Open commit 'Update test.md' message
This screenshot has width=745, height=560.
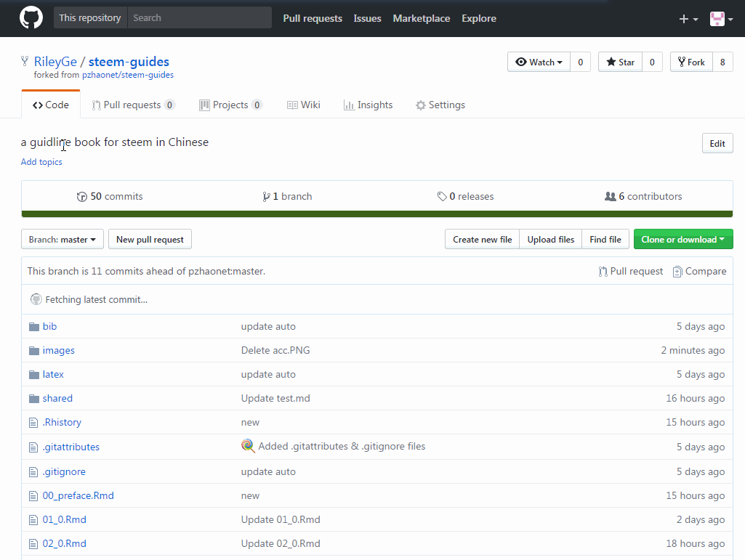coord(275,399)
